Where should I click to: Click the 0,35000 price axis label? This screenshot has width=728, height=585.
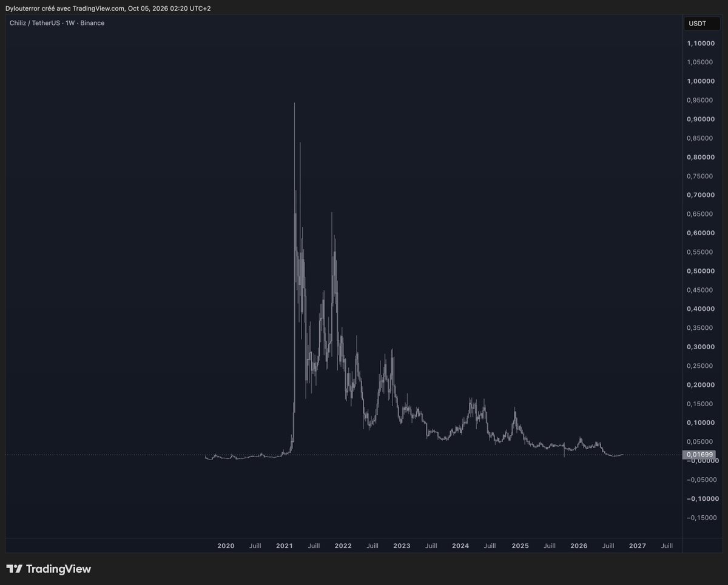[x=700, y=328]
